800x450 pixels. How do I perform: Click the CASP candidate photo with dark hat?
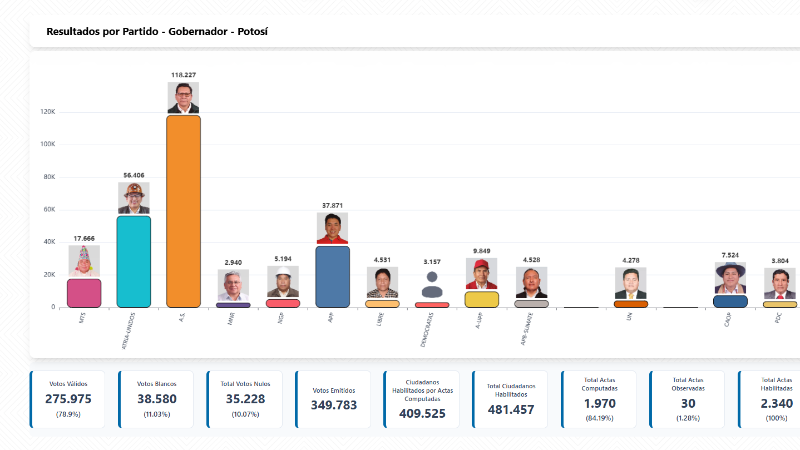(729, 278)
